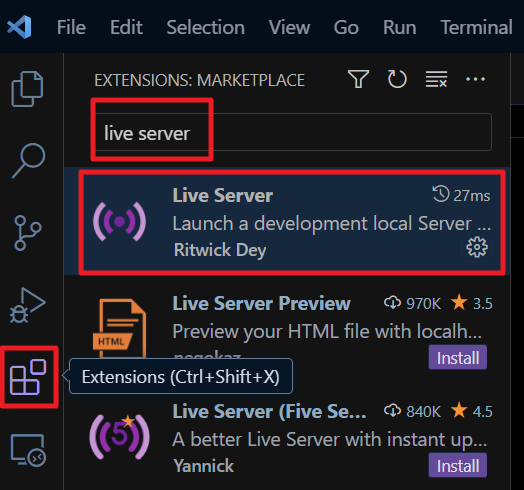
Task: Refresh the extensions list
Action: (397, 79)
